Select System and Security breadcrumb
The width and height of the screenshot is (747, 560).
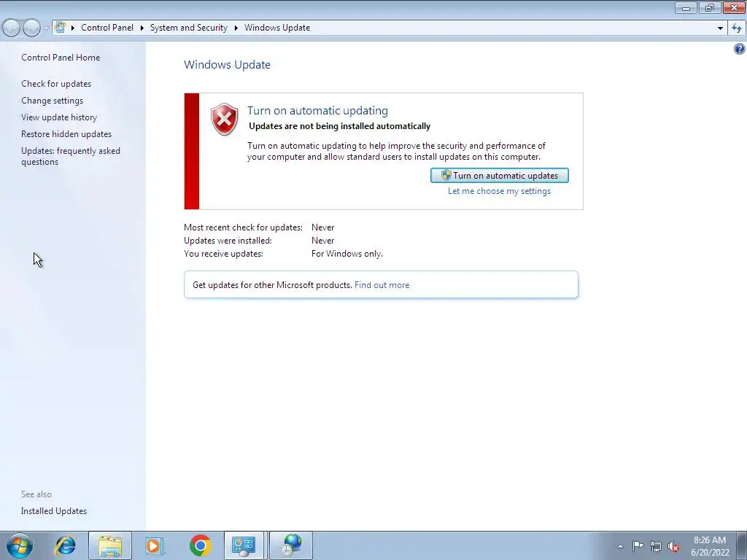click(189, 28)
